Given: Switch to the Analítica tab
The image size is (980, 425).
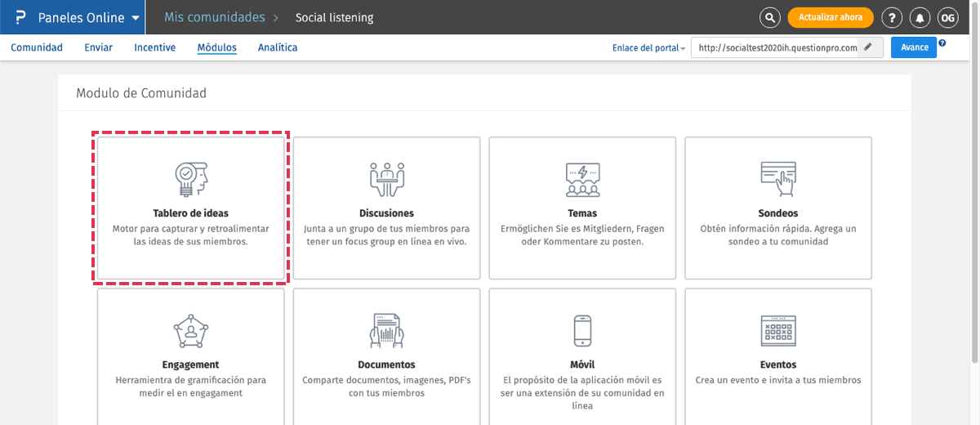Looking at the screenshot, I should pyautogui.click(x=278, y=47).
